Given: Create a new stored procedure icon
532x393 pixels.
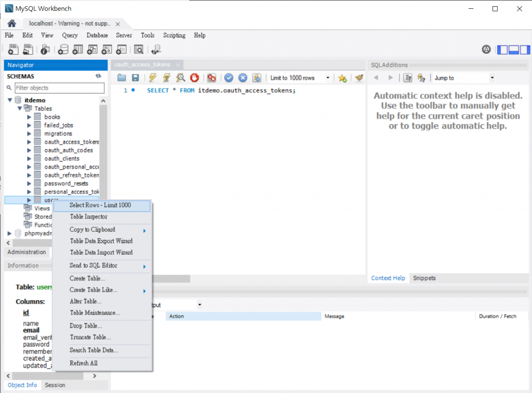Looking at the screenshot, I should 107,49.
